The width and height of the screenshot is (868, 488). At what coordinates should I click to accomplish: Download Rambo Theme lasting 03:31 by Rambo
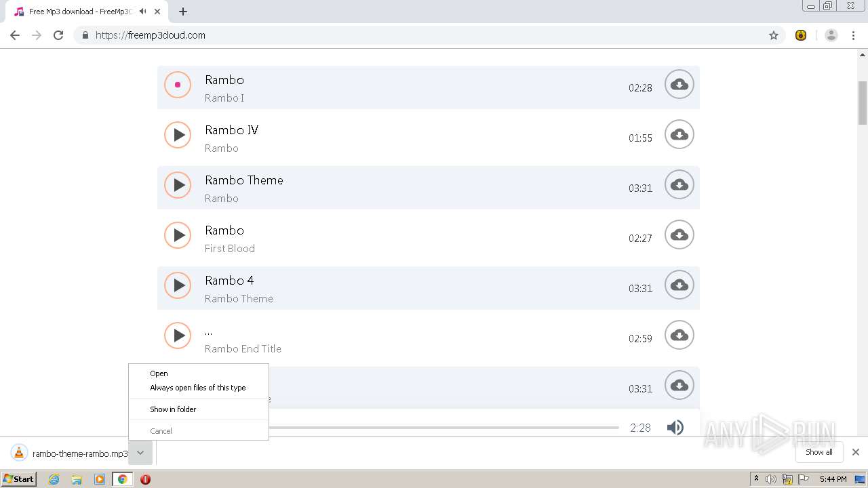click(679, 185)
